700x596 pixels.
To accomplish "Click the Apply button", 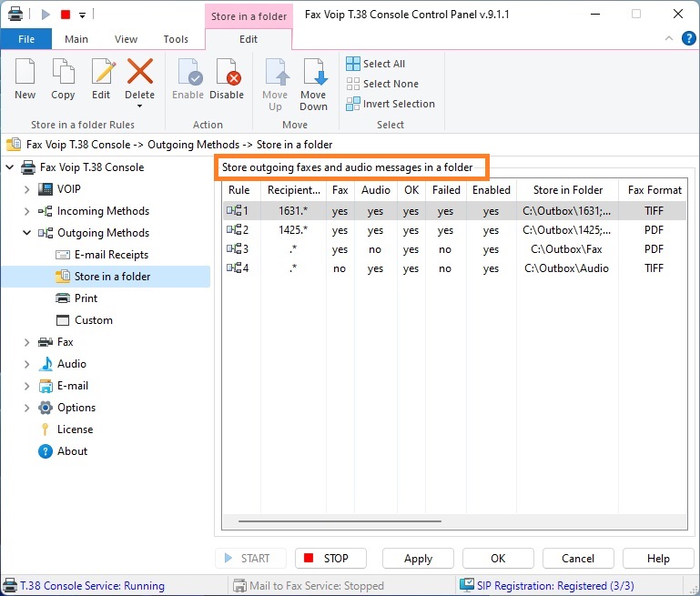I will [419, 559].
